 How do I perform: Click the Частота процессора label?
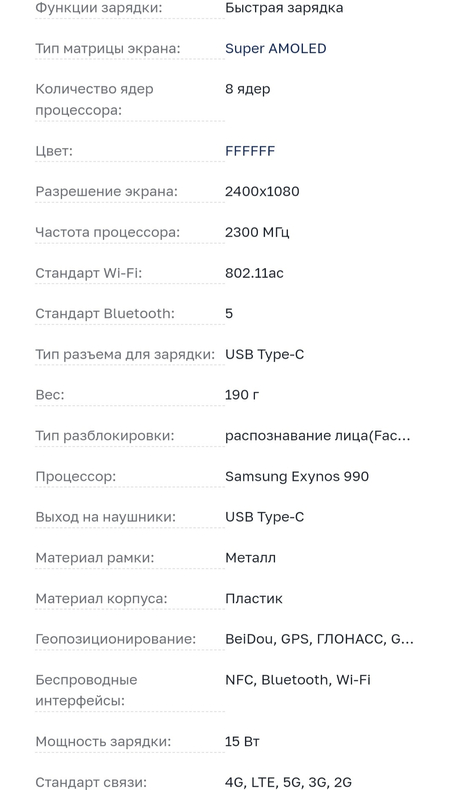click(107, 233)
